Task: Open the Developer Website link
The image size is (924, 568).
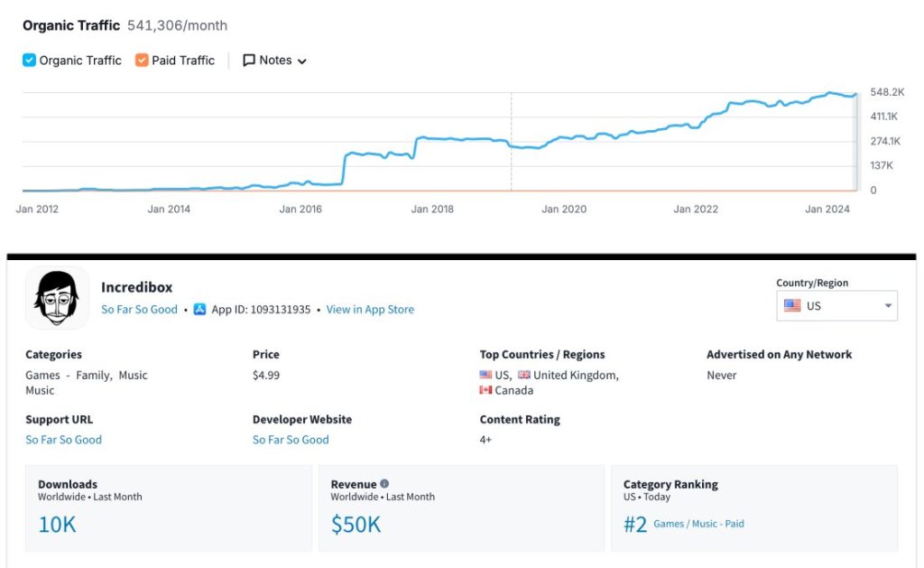Action: tap(291, 440)
